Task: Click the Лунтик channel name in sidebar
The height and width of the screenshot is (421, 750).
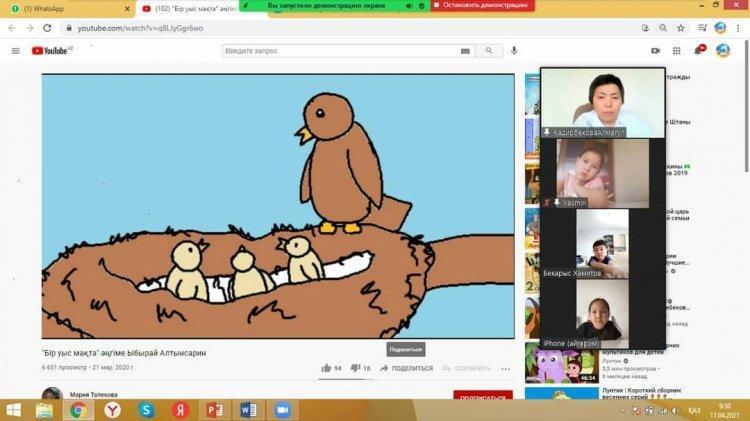Action: pyautogui.click(x=611, y=361)
